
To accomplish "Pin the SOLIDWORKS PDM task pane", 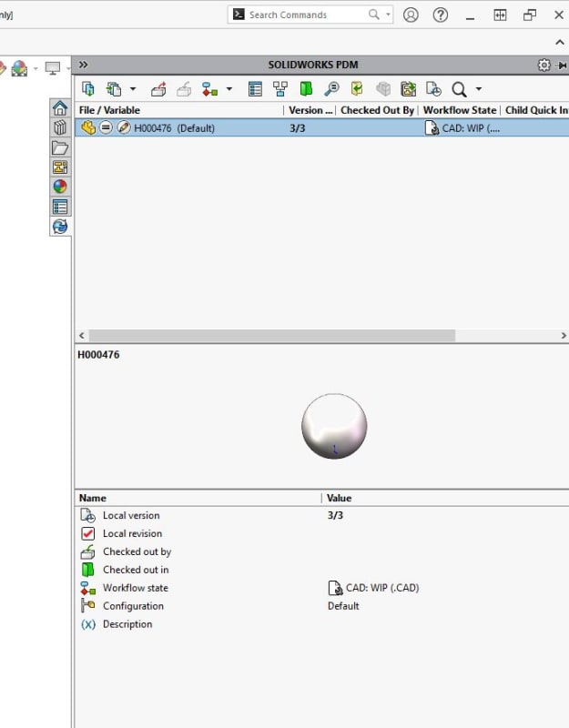I will pyautogui.click(x=562, y=65).
